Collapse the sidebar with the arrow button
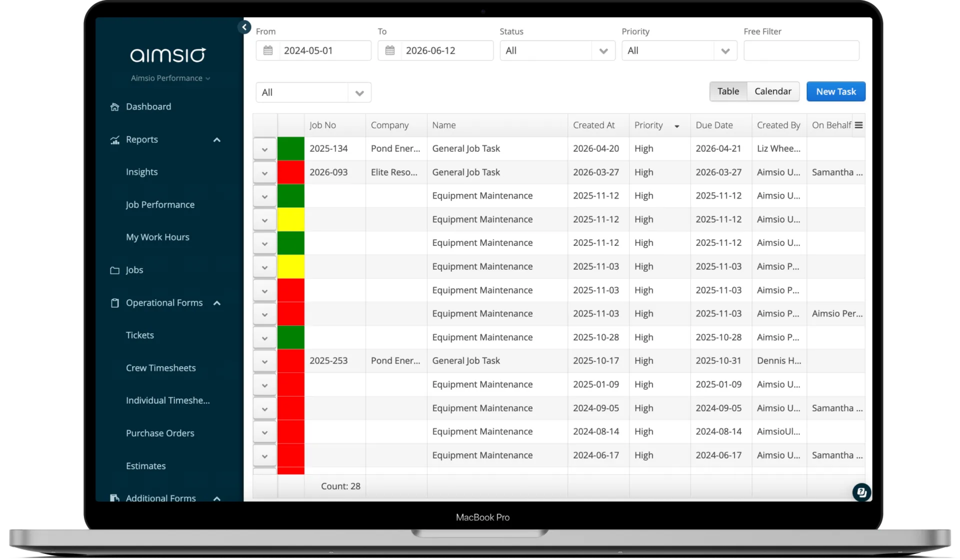 tap(244, 27)
